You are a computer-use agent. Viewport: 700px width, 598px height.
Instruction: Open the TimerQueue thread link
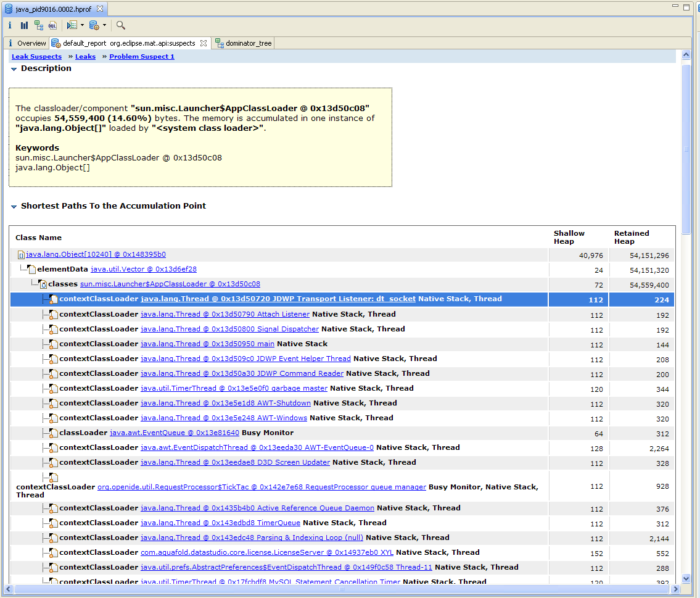(x=221, y=523)
